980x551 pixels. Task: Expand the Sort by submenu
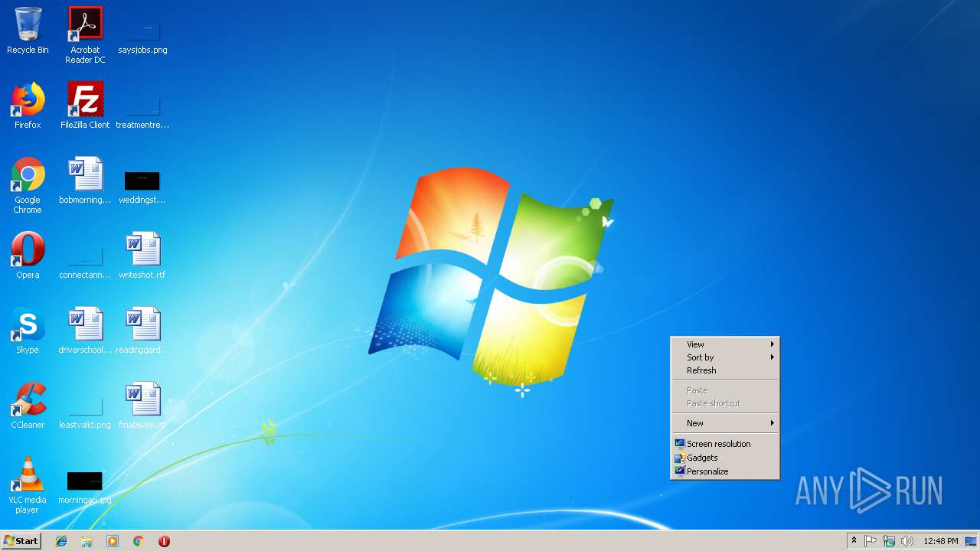pos(725,357)
